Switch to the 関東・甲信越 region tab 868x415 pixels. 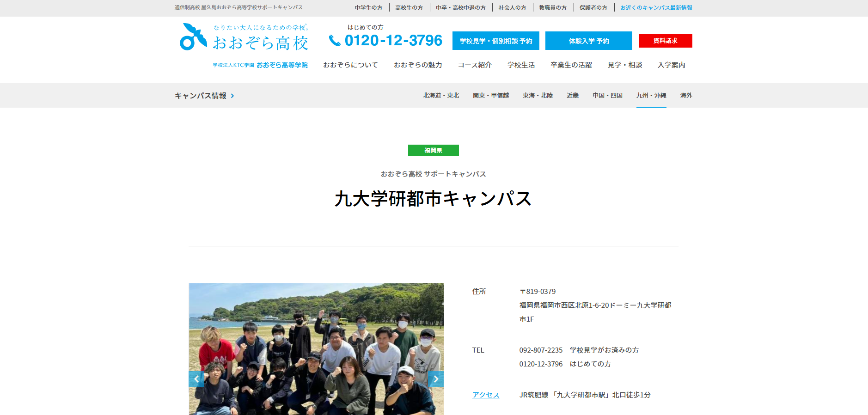[490, 95]
